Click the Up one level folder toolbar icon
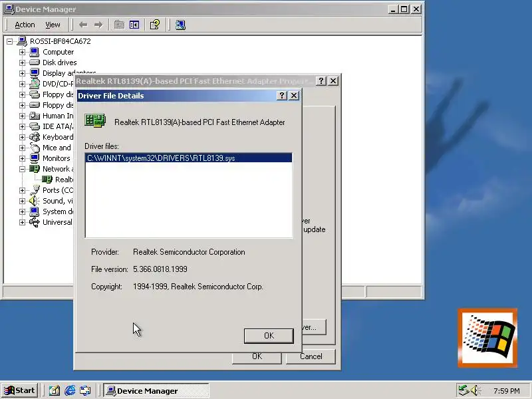The height and width of the screenshot is (399, 532). pyautogui.click(x=119, y=25)
